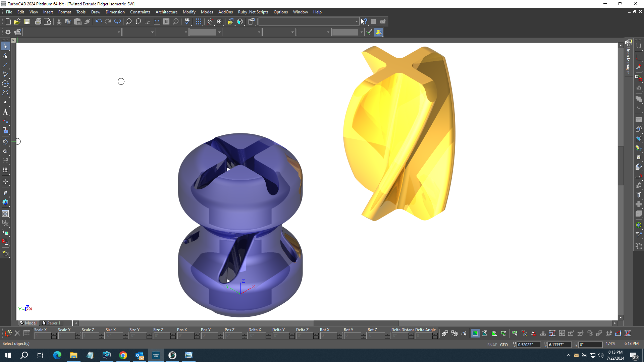644x362 pixels.
Task: Open Google Chrome from the taskbar
Action: pyautogui.click(x=123, y=355)
